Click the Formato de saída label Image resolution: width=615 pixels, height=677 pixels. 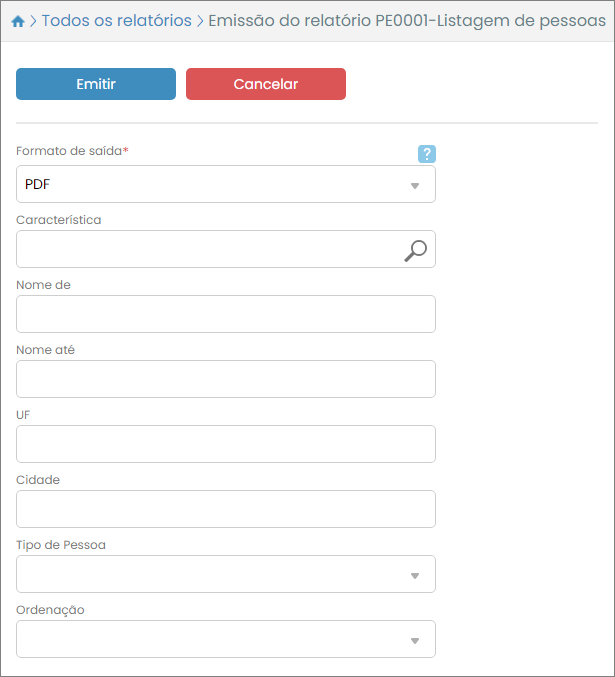click(72, 151)
